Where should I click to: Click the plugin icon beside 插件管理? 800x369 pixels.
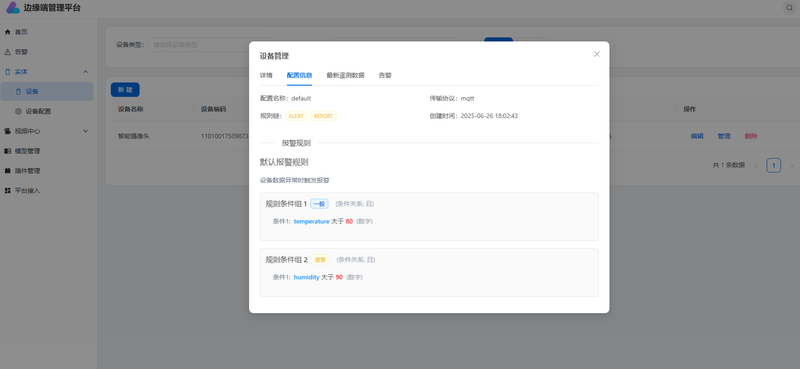point(7,171)
